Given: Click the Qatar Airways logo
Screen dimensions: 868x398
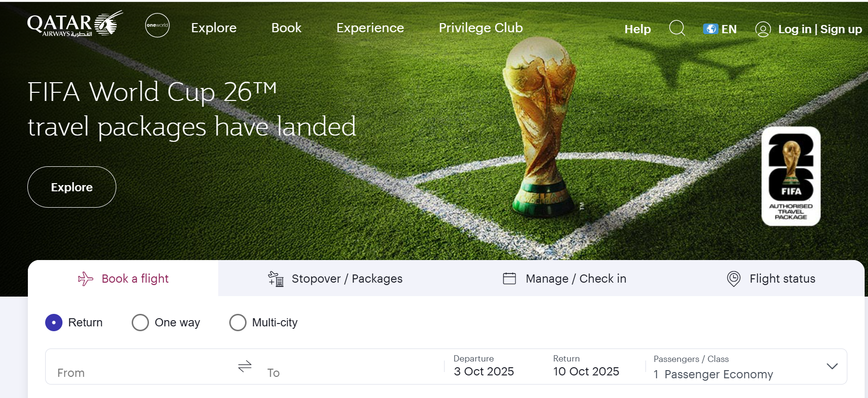Looking at the screenshot, I should click(74, 24).
